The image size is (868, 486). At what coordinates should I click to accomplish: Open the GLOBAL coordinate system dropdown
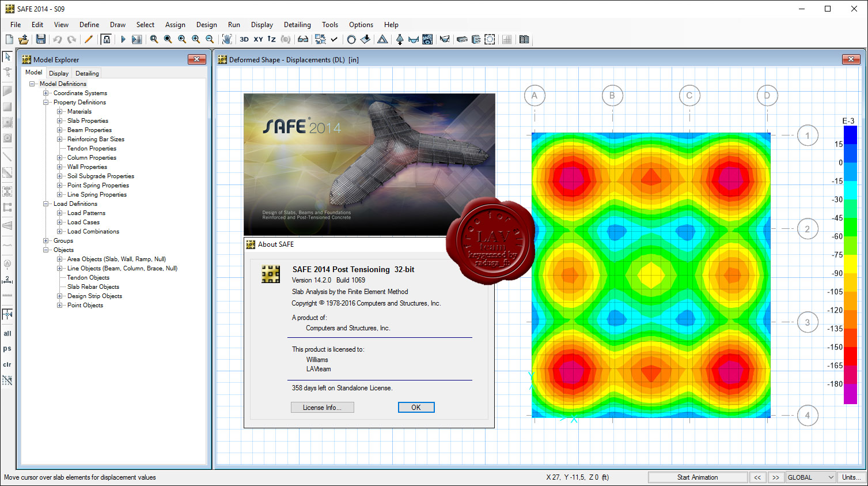coord(811,477)
